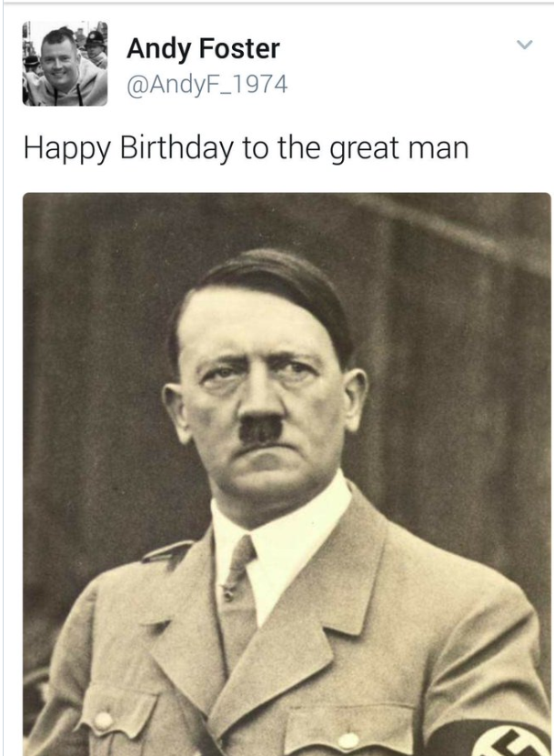Image resolution: width=554 pixels, height=756 pixels.
Task: View the profile picture of the tweet author
Action: pyautogui.click(x=65, y=63)
